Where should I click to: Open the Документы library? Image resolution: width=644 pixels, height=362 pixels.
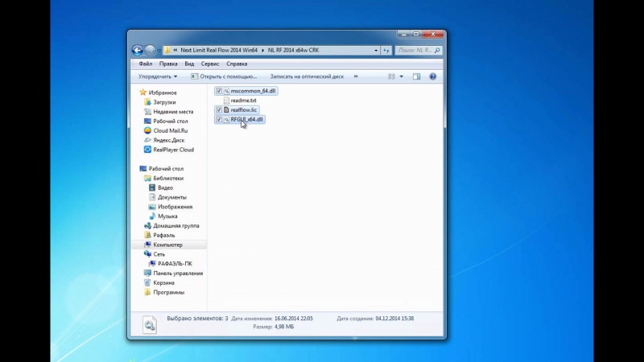(x=172, y=197)
